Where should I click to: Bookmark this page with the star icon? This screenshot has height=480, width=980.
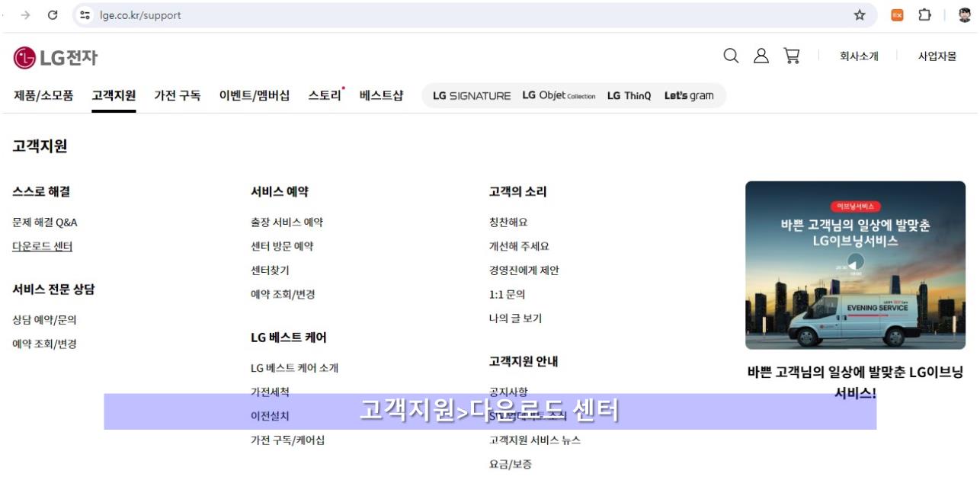[x=860, y=15]
